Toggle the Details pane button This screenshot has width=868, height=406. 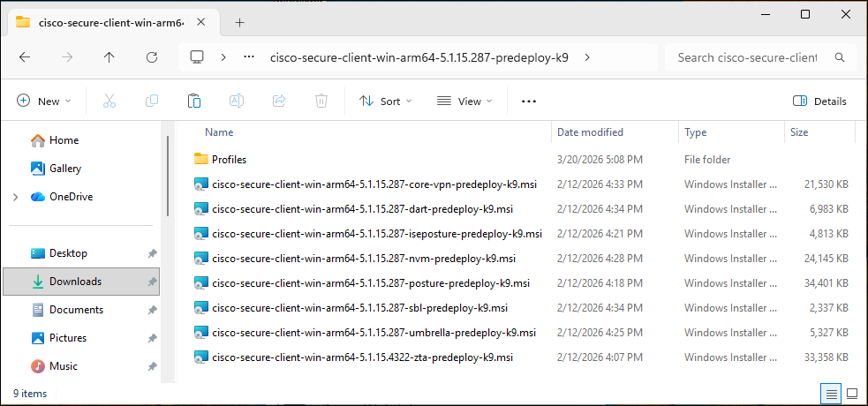pyautogui.click(x=819, y=101)
